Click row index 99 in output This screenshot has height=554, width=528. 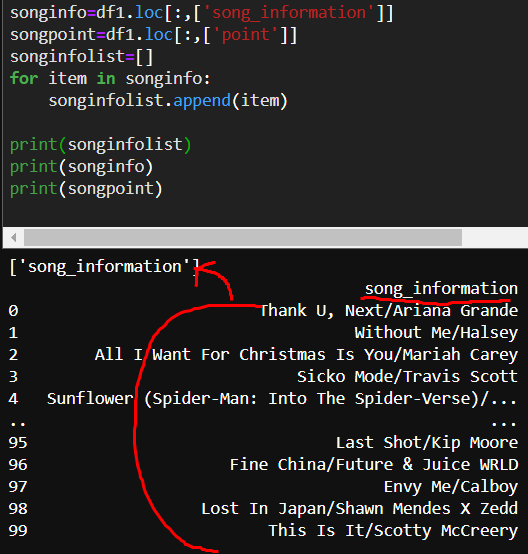coord(18,531)
